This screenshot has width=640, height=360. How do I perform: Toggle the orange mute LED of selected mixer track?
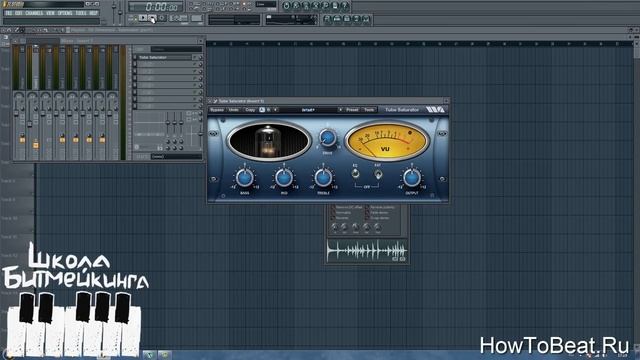tap(36, 144)
